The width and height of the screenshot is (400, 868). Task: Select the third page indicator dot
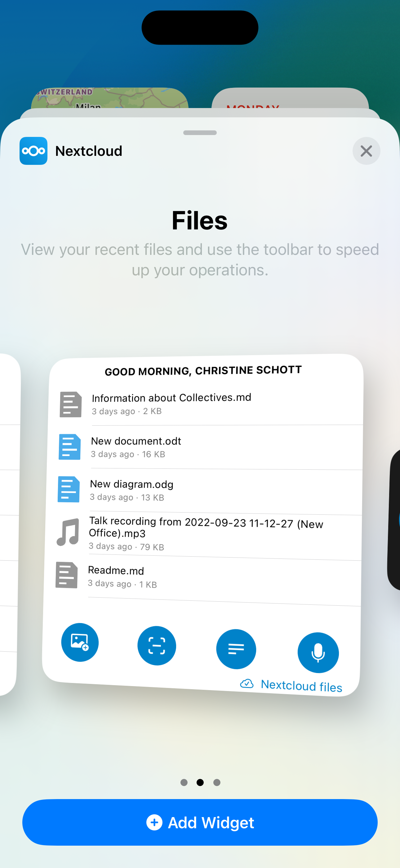point(217,782)
